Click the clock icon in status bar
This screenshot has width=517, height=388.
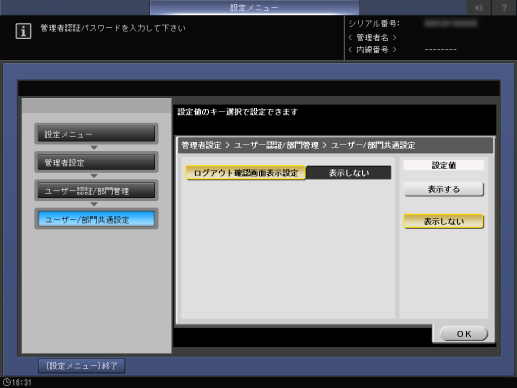[6, 382]
